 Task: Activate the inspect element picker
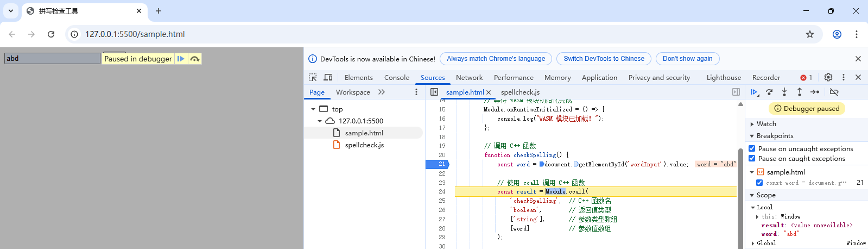click(x=313, y=78)
